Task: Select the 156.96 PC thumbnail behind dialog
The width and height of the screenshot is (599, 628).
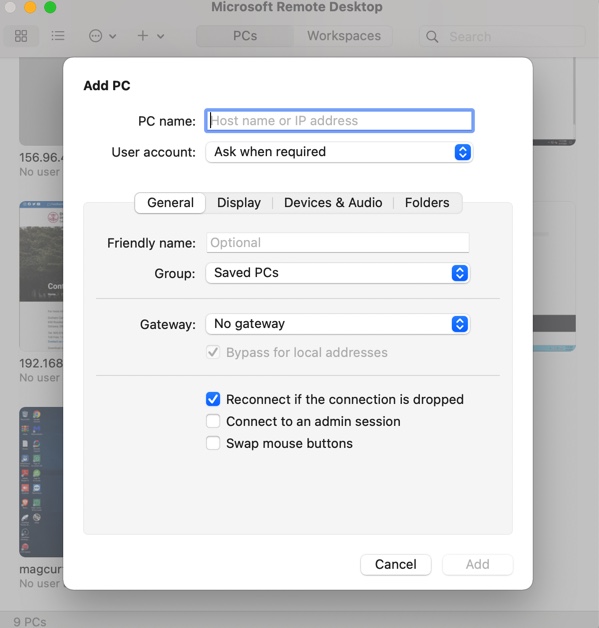Action: [41, 101]
